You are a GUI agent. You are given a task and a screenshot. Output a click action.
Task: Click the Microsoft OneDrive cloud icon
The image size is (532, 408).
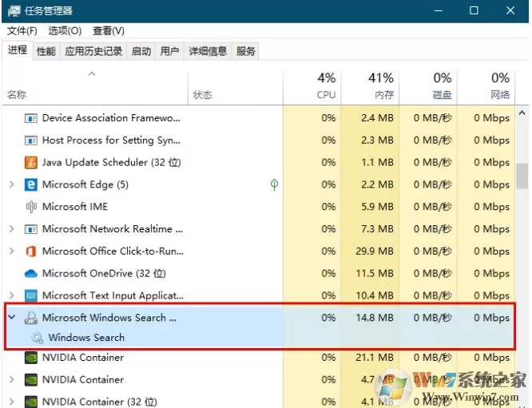pos(31,273)
